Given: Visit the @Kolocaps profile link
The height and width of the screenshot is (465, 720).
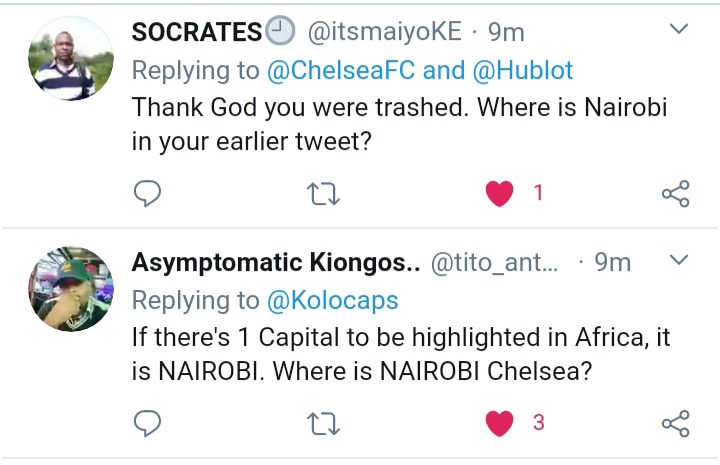Looking at the screenshot, I should (332, 300).
